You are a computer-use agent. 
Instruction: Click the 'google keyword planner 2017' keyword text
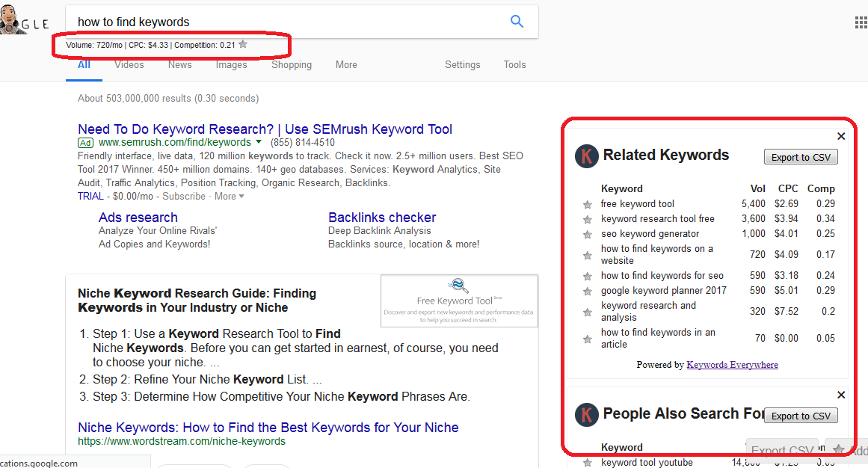pos(664,290)
